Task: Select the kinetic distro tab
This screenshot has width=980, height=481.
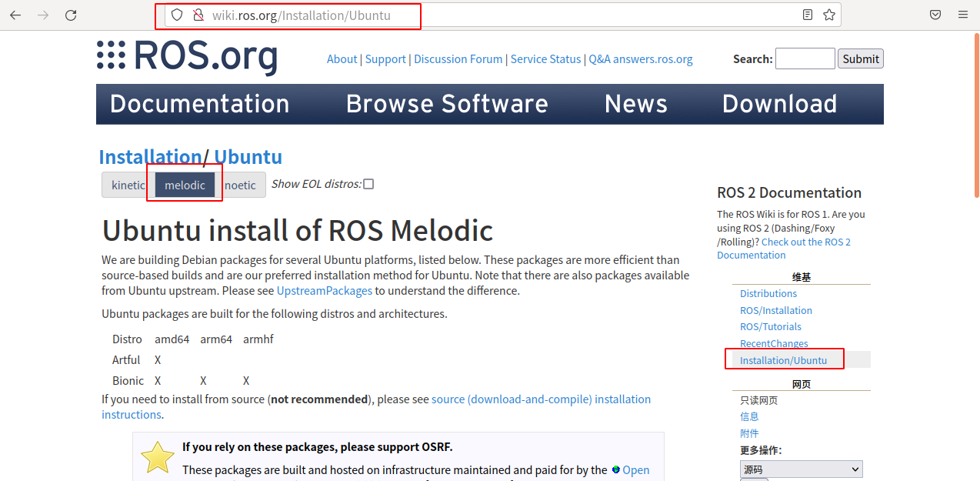Action: click(x=128, y=185)
